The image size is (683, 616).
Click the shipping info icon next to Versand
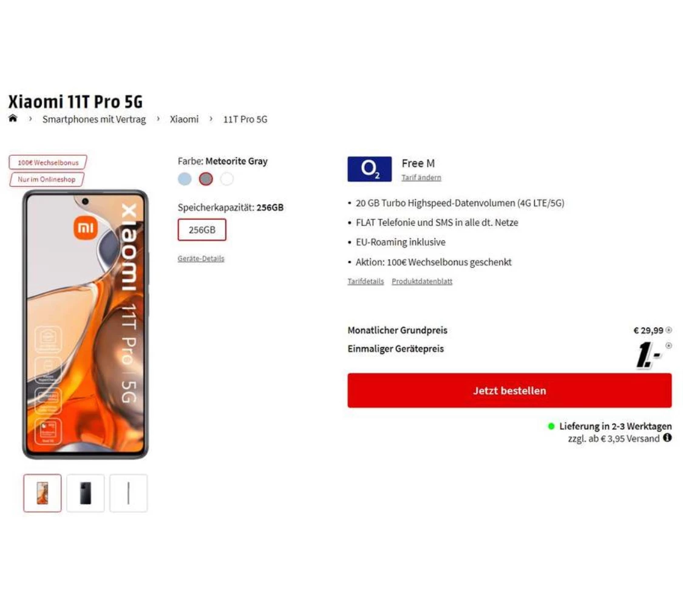(x=667, y=438)
